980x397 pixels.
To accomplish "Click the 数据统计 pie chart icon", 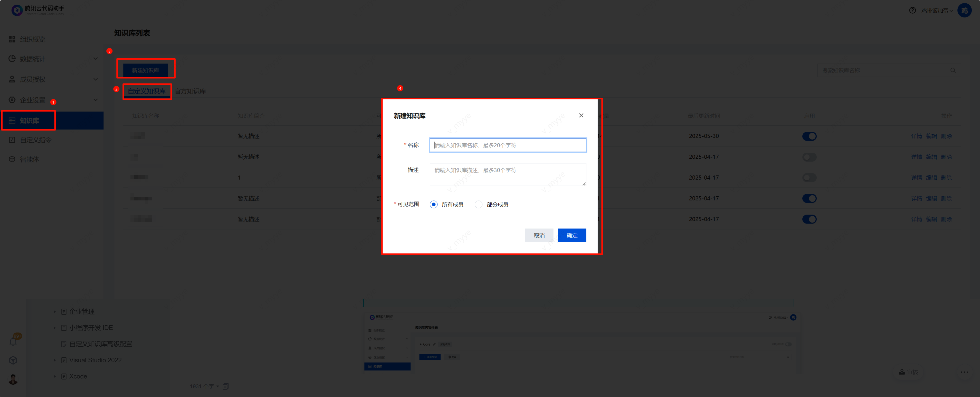I will [x=12, y=59].
